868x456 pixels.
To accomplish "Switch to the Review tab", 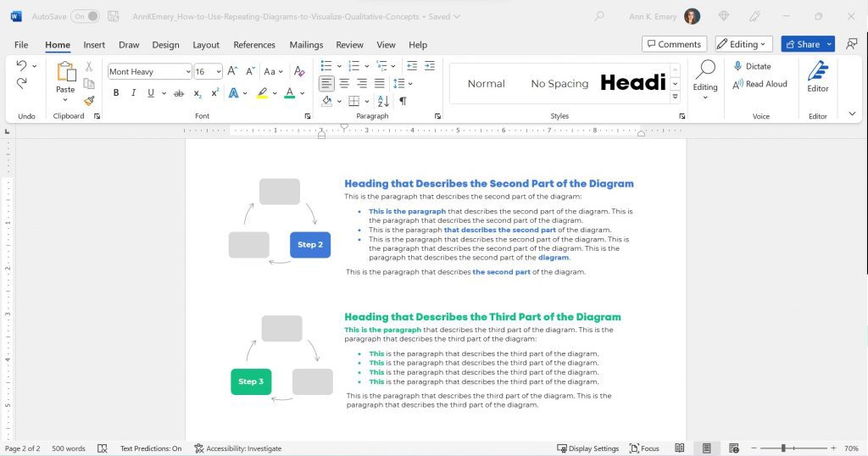I will pyautogui.click(x=349, y=45).
